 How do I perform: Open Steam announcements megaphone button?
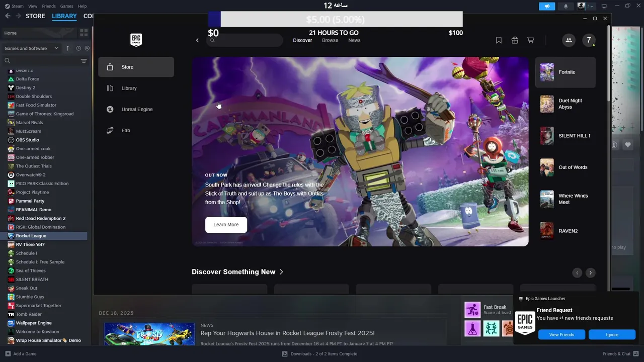[x=546, y=6]
